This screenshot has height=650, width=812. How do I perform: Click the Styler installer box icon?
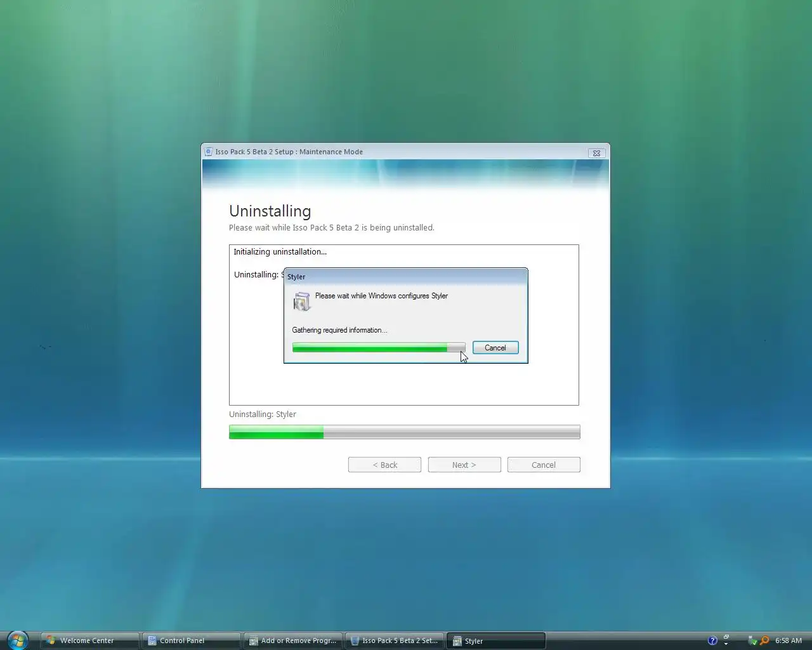[x=302, y=302]
